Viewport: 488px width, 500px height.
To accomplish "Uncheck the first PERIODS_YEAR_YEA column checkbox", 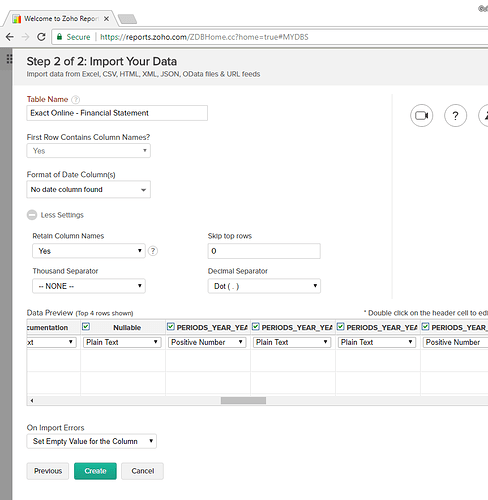I will [x=171, y=327].
